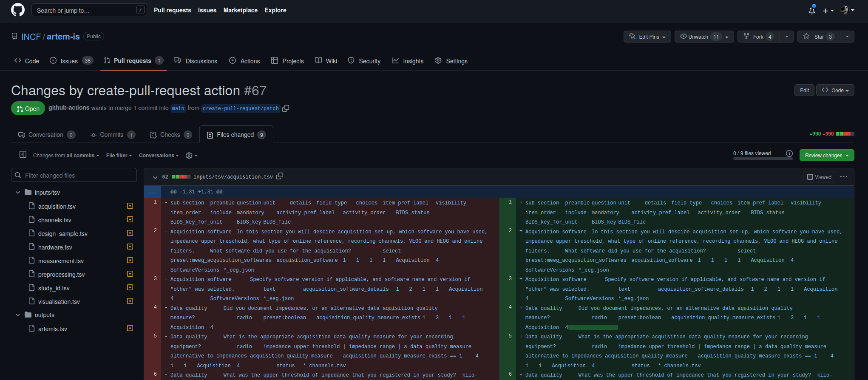This screenshot has width=868, height=380.
Task: Fork the artem-is repository
Action: pyautogui.click(x=758, y=37)
